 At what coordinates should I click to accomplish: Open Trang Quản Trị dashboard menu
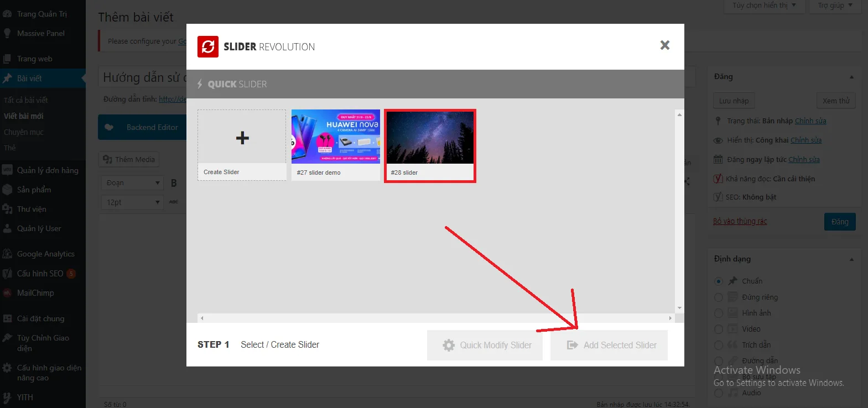coord(42,14)
